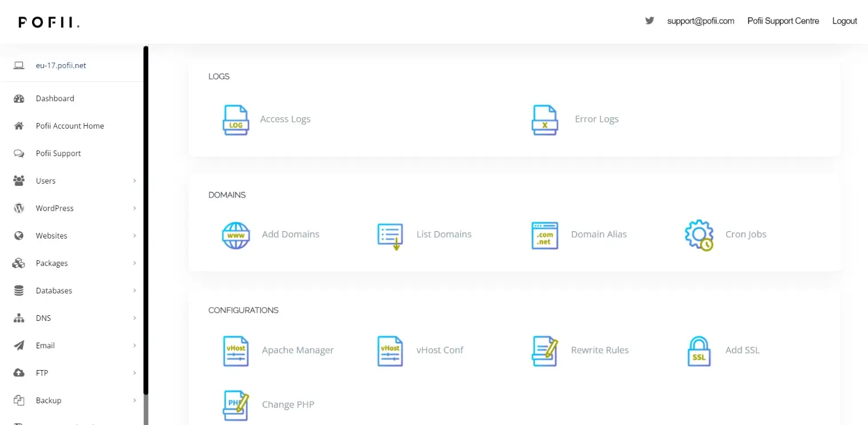868x425 pixels.
Task: Click the Change PHP icon
Action: 236,405
